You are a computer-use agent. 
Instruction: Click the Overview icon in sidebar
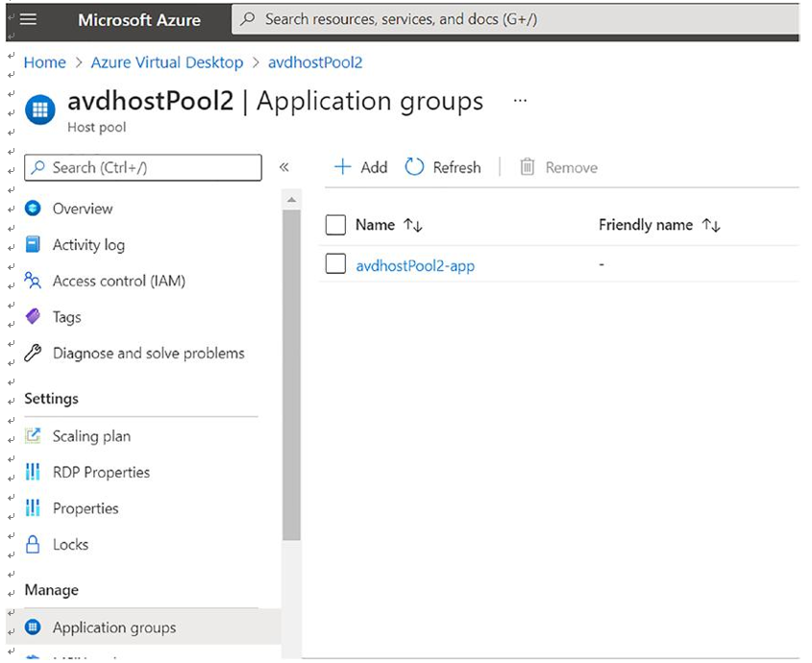tap(33, 209)
